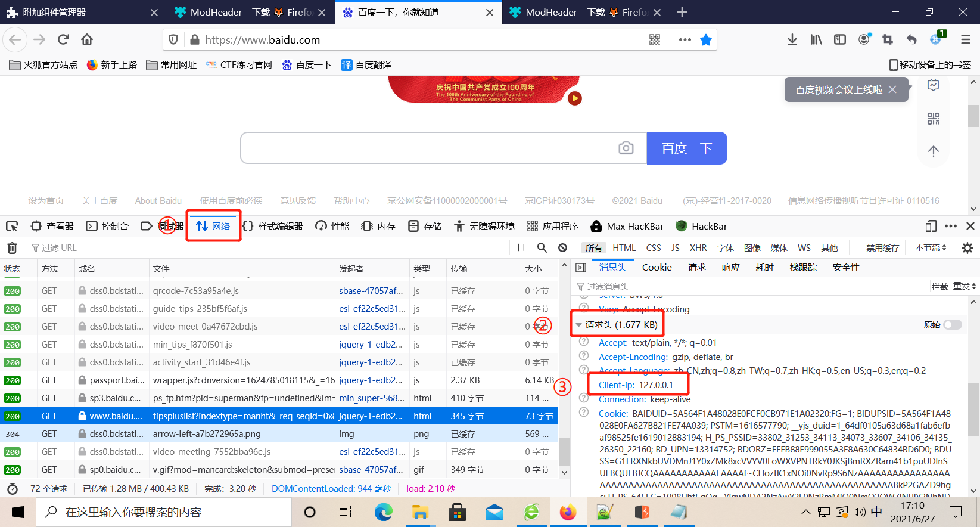Open the request blocking icon
Image resolution: width=980 pixels, height=527 pixels.
point(562,247)
